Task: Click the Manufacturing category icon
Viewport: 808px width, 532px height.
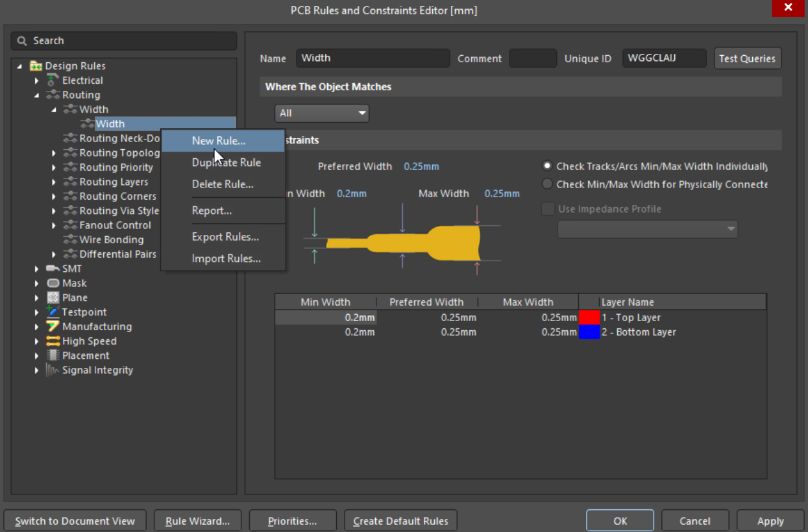Action: [53, 326]
